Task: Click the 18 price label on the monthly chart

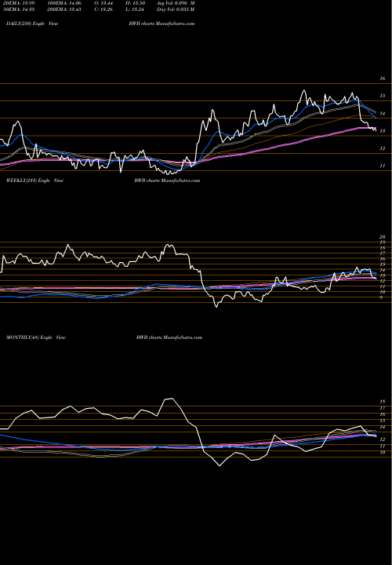Action: pyautogui.click(x=383, y=402)
